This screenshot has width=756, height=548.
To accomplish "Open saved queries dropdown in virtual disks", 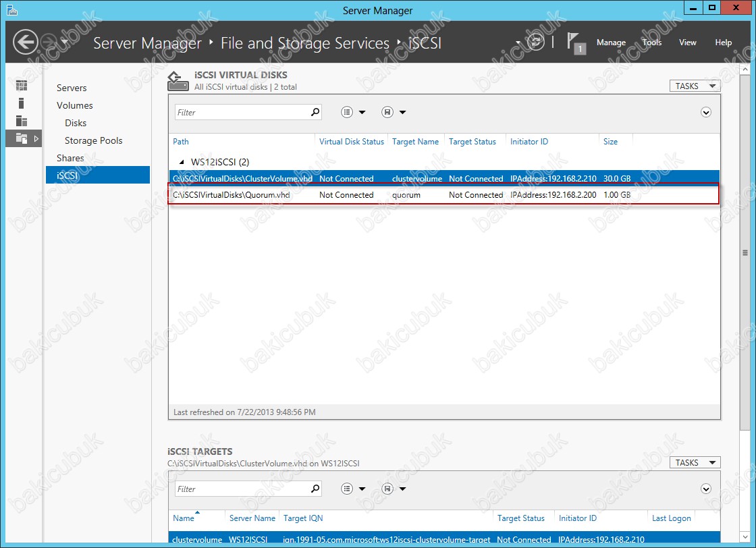I will 394,112.
